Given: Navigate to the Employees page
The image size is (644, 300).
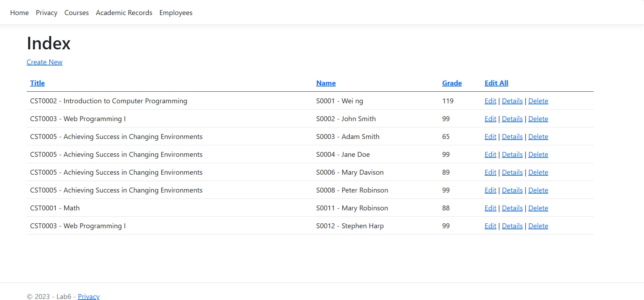Looking at the screenshot, I should (x=176, y=13).
